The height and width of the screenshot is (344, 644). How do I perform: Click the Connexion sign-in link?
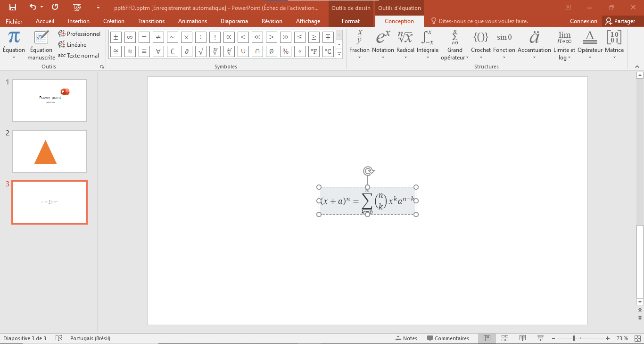[x=584, y=21]
